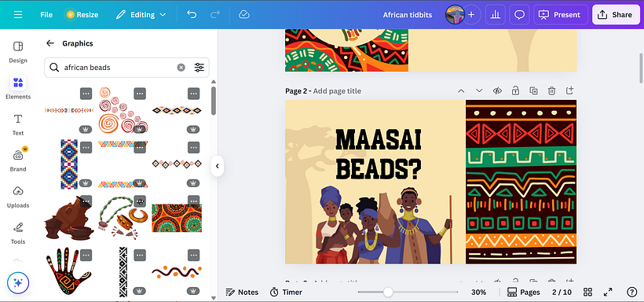Screen dimensions: 644x302
Task: Open the File menu
Action: coord(46,15)
